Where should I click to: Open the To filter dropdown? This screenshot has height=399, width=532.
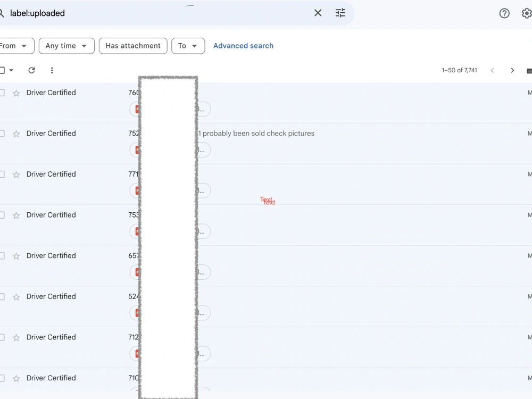coord(188,46)
